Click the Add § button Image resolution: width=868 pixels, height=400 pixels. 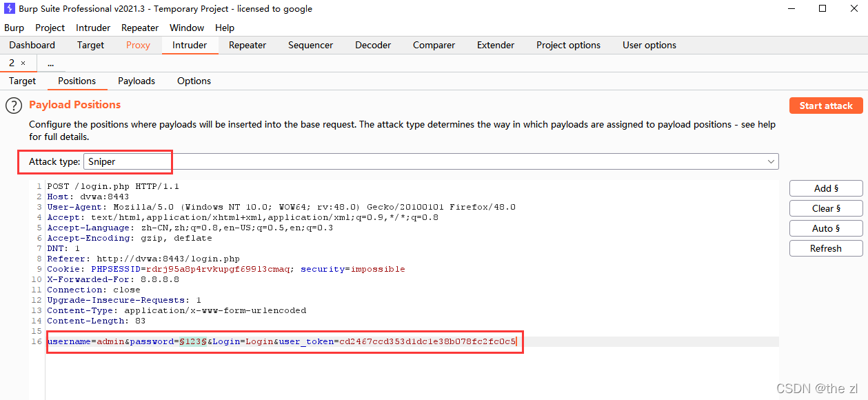pos(826,188)
